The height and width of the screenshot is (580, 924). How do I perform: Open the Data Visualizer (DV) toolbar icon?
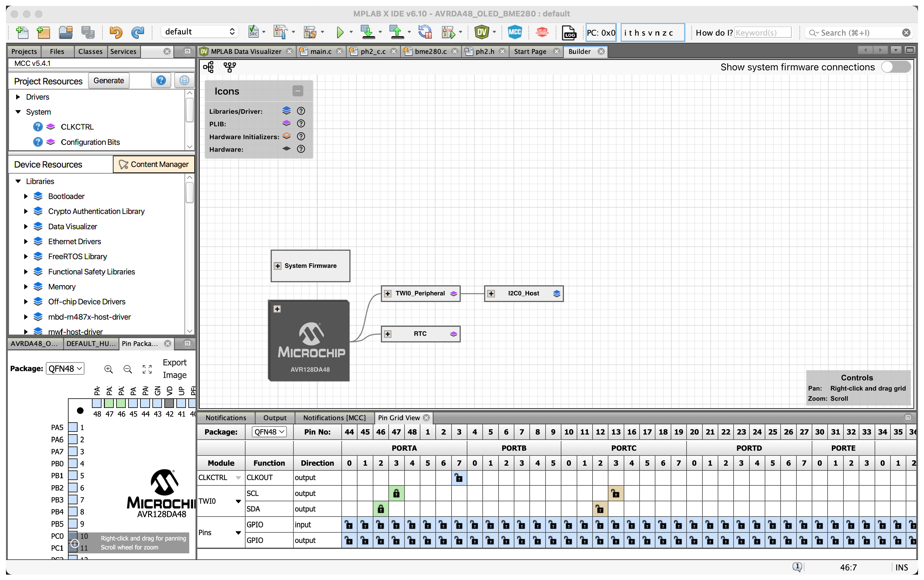point(481,32)
